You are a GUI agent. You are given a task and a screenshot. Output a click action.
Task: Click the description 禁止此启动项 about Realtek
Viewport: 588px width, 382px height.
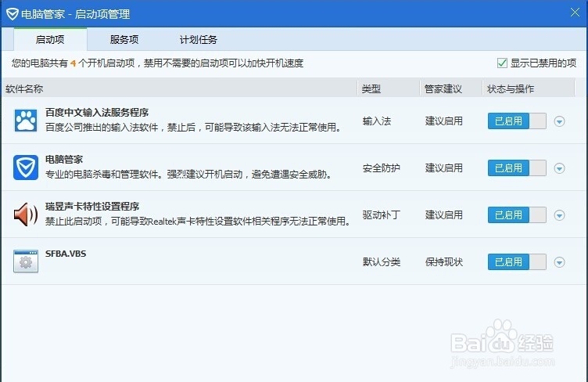click(198, 222)
